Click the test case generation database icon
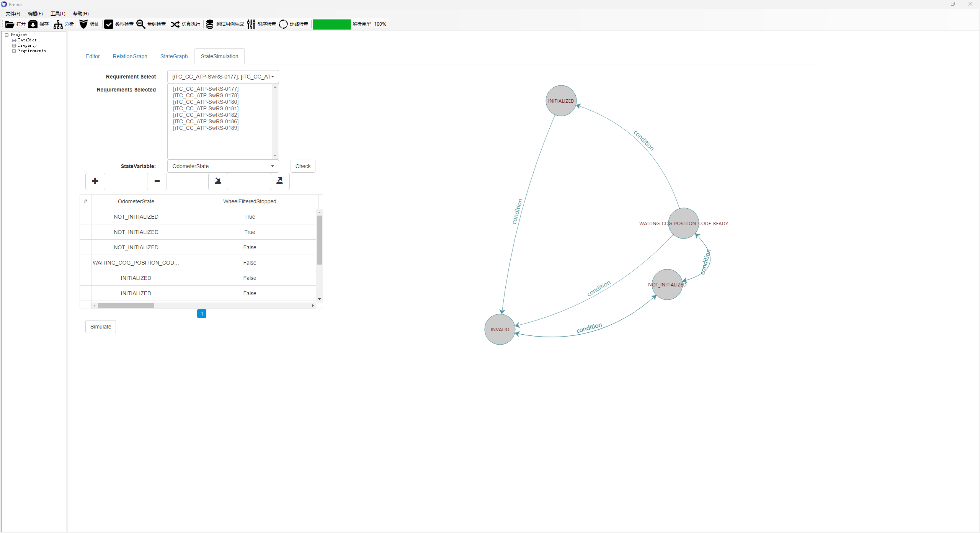 (x=210, y=24)
